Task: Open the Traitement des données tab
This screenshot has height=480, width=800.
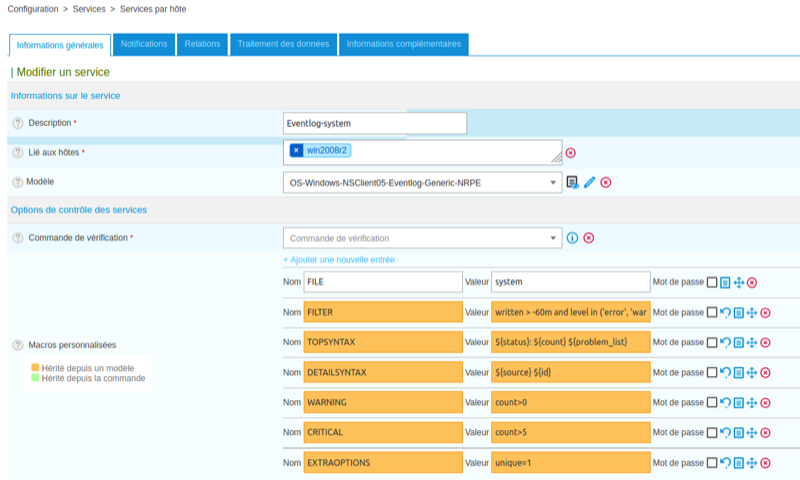Action: 283,45
